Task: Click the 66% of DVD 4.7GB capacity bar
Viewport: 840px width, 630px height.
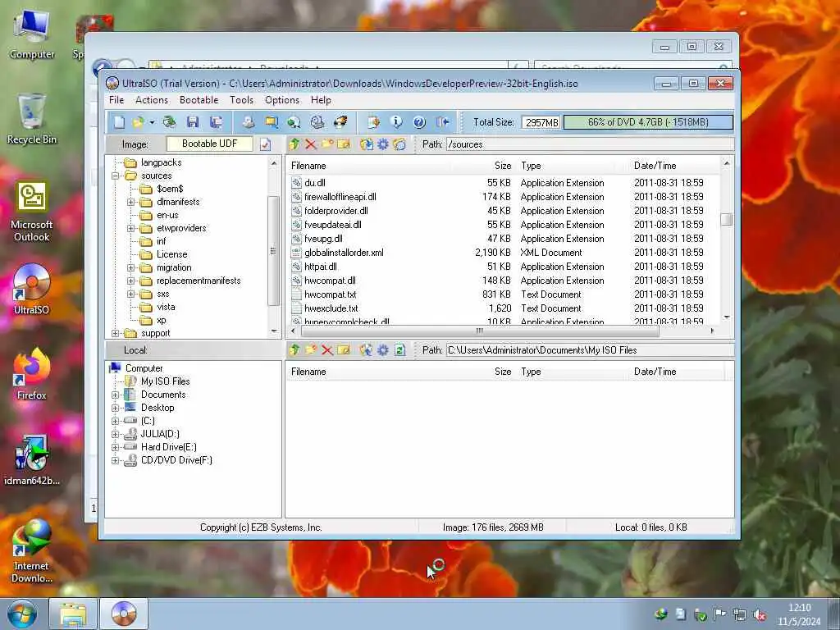Action: (648, 122)
